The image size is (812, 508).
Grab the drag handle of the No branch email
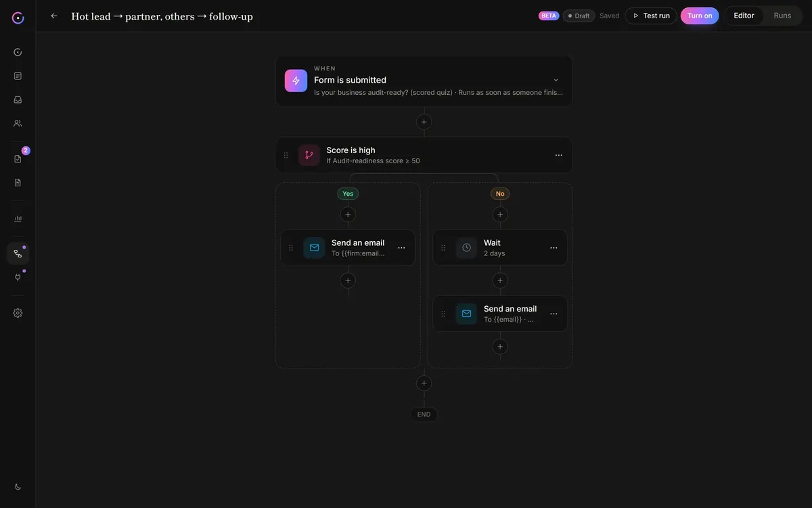(x=443, y=314)
